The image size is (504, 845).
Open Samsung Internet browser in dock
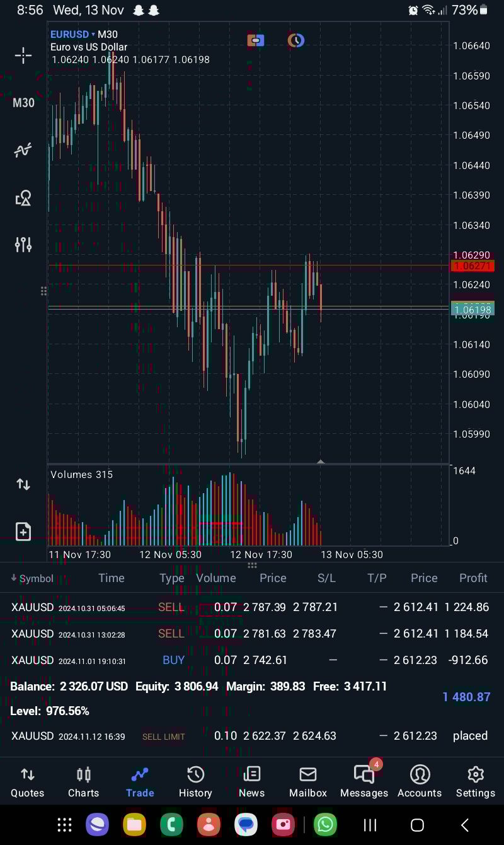pyautogui.click(x=98, y=824)
